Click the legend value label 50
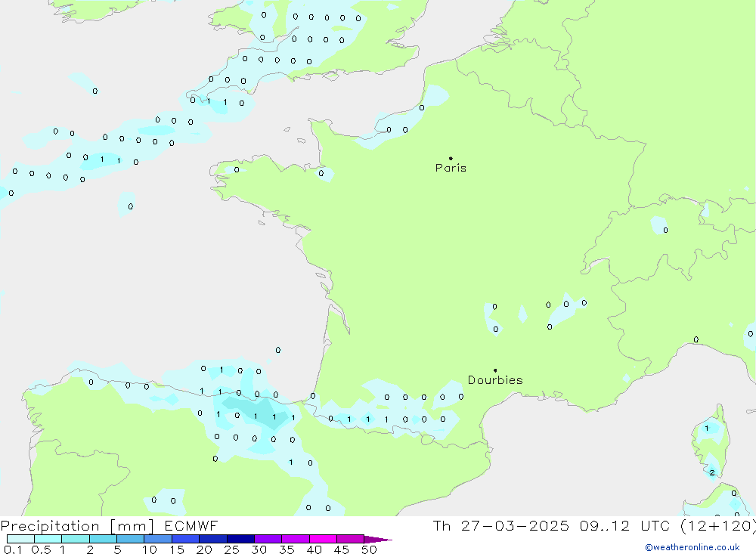 [x=369, y=549]
